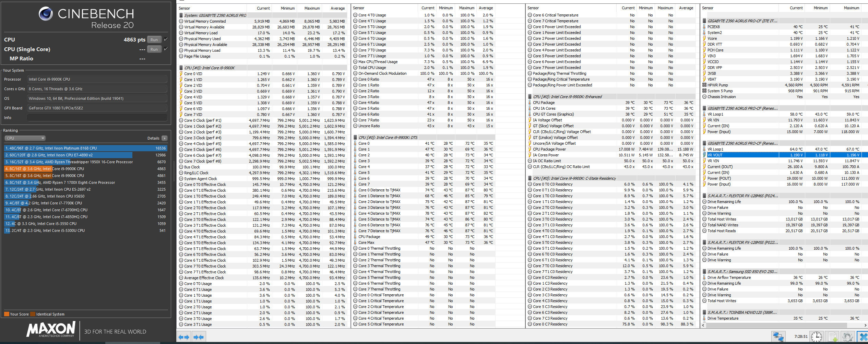Select the 'Intel Core i9-9900K: Enhanced' group header
The image size is (868, 344).
click(612, 97)
